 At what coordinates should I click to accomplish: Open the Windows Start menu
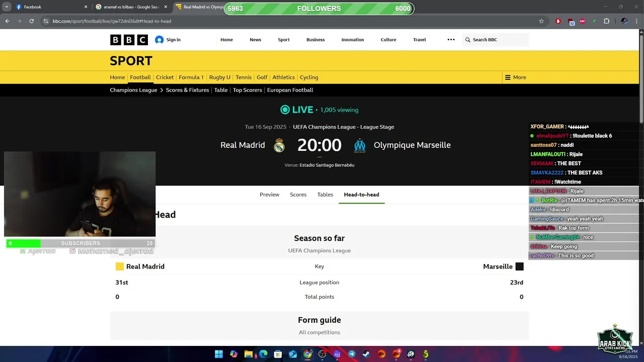click(219, 354)
